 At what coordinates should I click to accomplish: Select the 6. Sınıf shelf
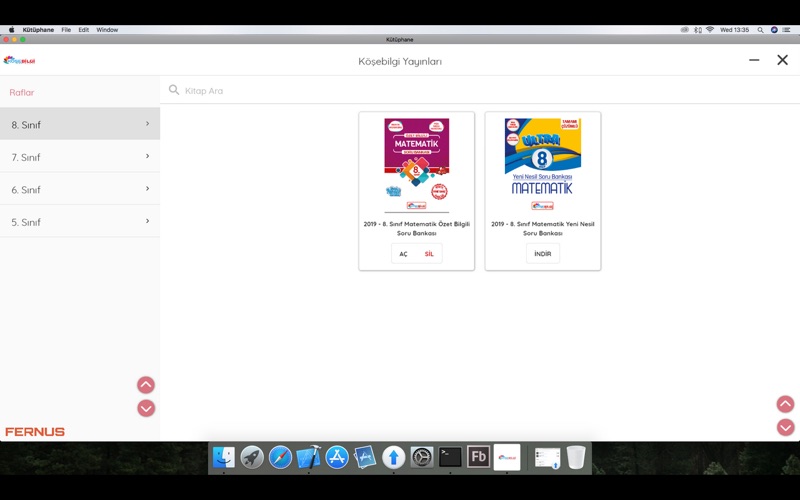point(80,189)
